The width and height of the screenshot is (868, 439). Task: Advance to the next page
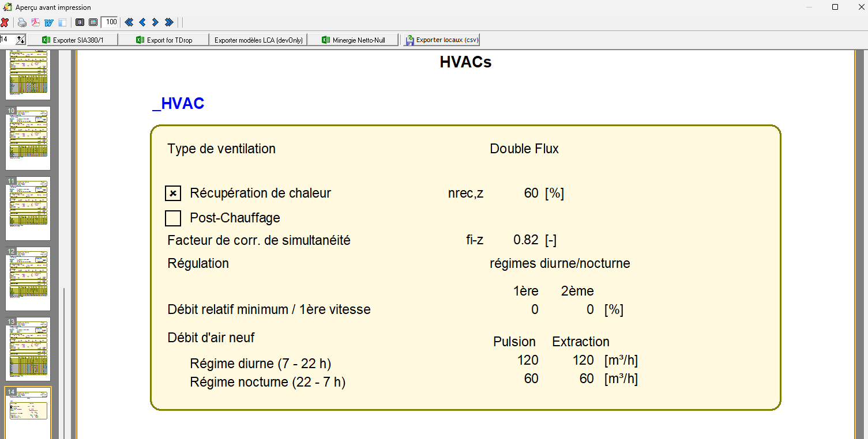tap(155, 22)
